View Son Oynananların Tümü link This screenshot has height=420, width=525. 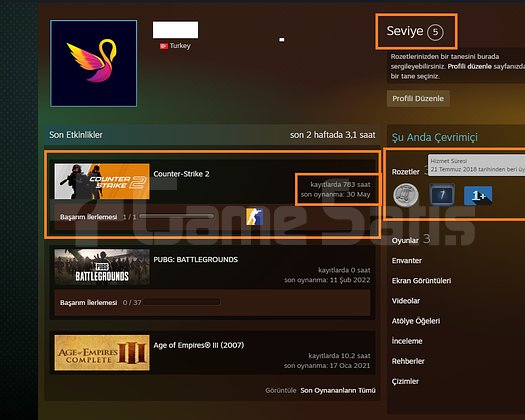338,391
